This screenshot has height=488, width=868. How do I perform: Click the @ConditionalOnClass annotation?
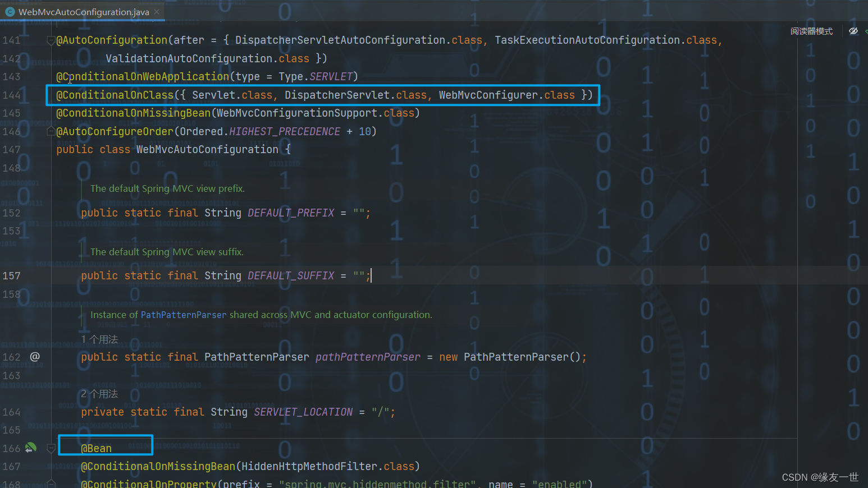pos(115,95)
